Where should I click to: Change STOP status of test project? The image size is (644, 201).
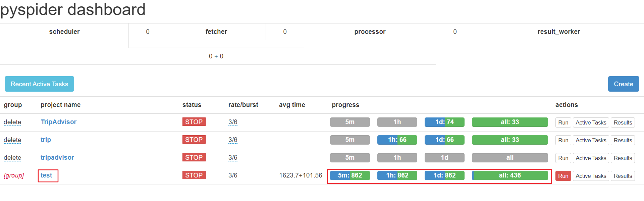coord(194,175)
